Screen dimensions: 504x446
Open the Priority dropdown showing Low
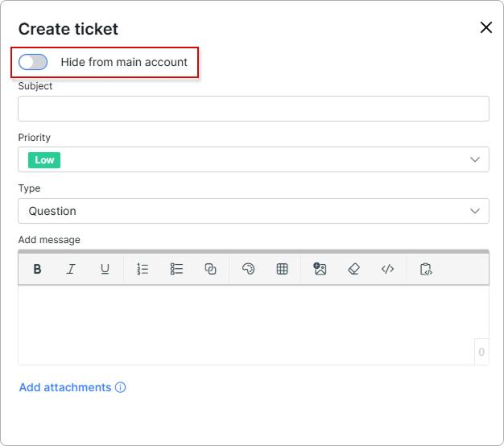click(x=254, y=159)
